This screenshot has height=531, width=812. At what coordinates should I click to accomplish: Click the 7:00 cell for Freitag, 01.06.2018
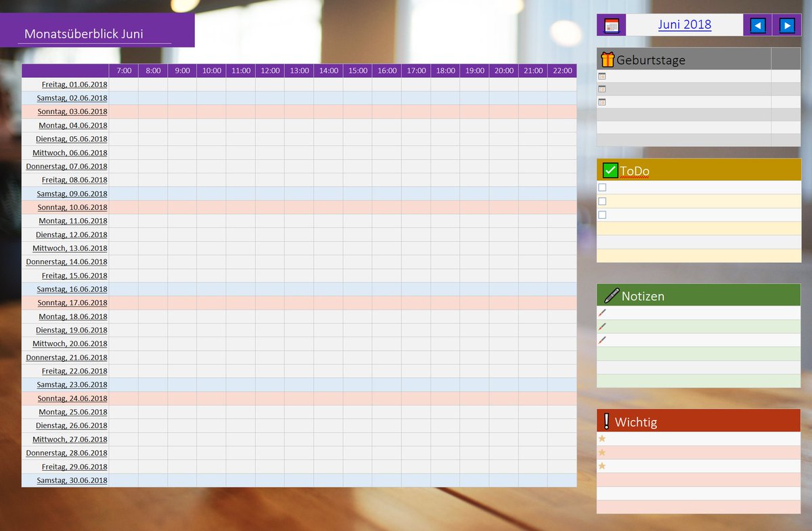(x=124, y=85)
